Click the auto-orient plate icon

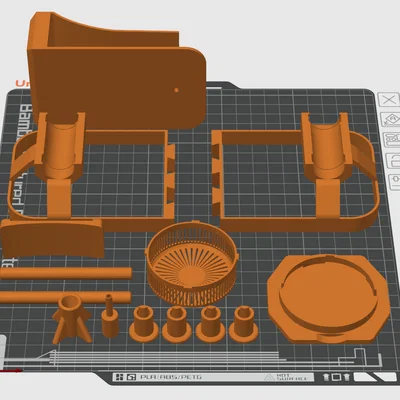[392, 120]
